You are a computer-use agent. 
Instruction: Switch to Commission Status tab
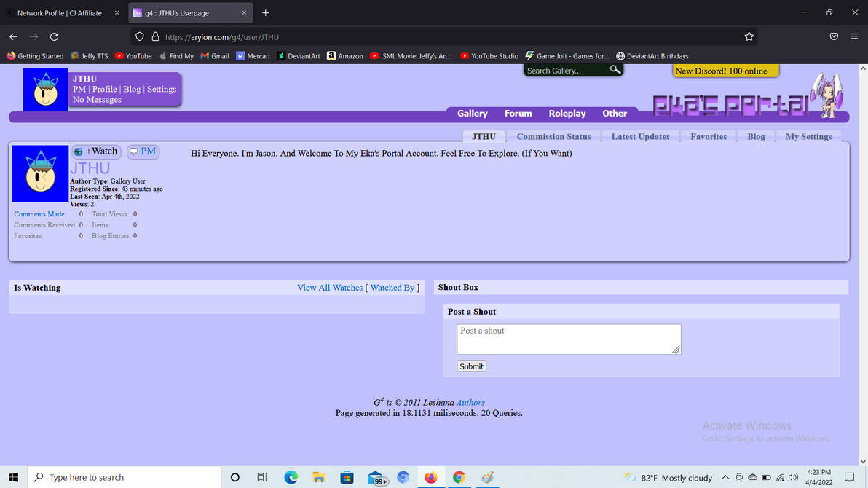click(x=553, y=136)
